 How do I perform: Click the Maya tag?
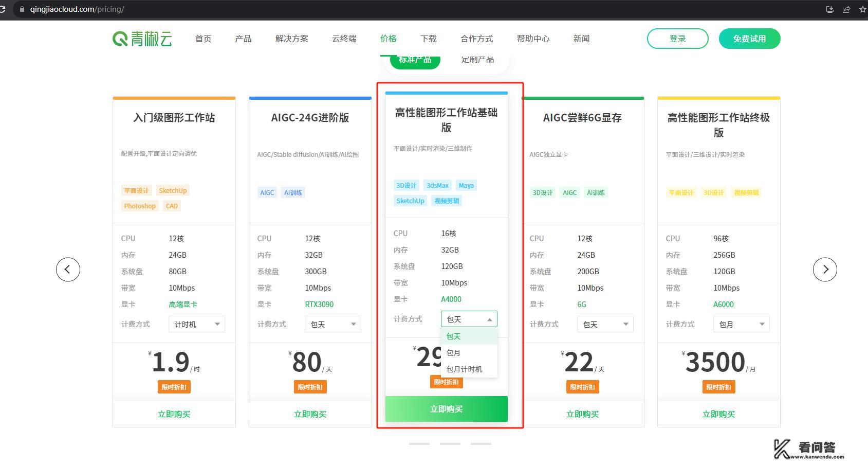pyautogui.click(x=466, y=186)
